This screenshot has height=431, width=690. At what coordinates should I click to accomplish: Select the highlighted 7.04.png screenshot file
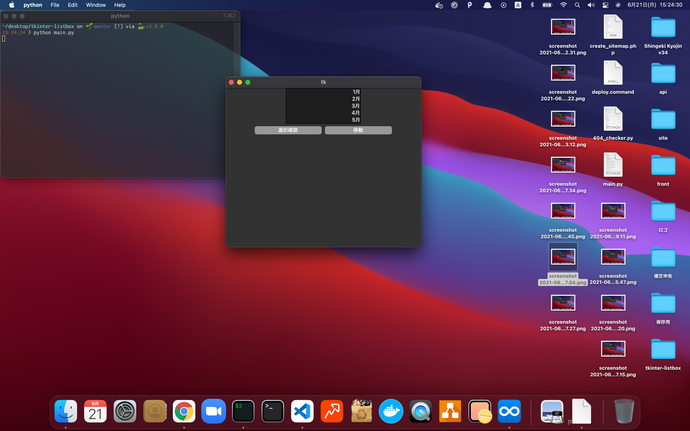tap(563, 257)
